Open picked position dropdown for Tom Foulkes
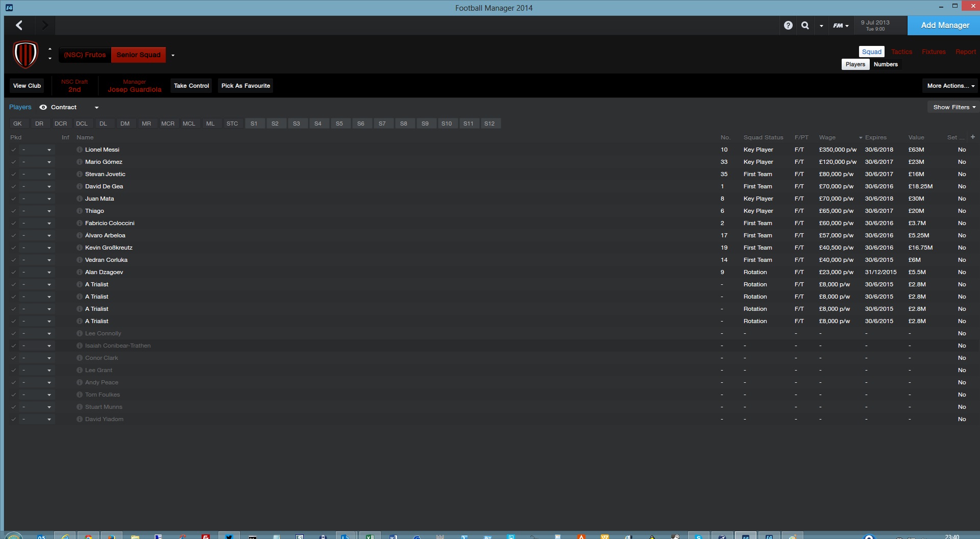The image size is (980, 539). pos(37,395)
